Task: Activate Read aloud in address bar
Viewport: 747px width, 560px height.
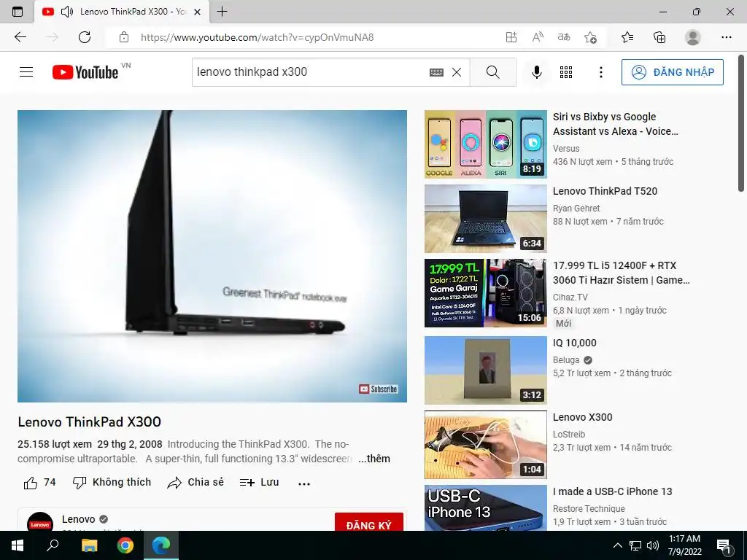Action: tap(538, 37)
